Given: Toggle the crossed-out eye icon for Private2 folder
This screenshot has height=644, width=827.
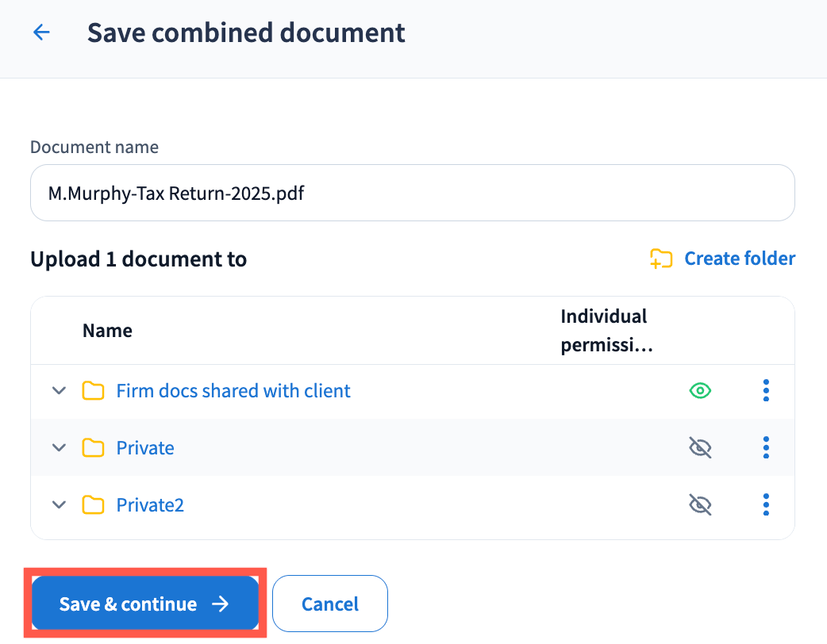Looking at the screenshot, I should [700, 505].
